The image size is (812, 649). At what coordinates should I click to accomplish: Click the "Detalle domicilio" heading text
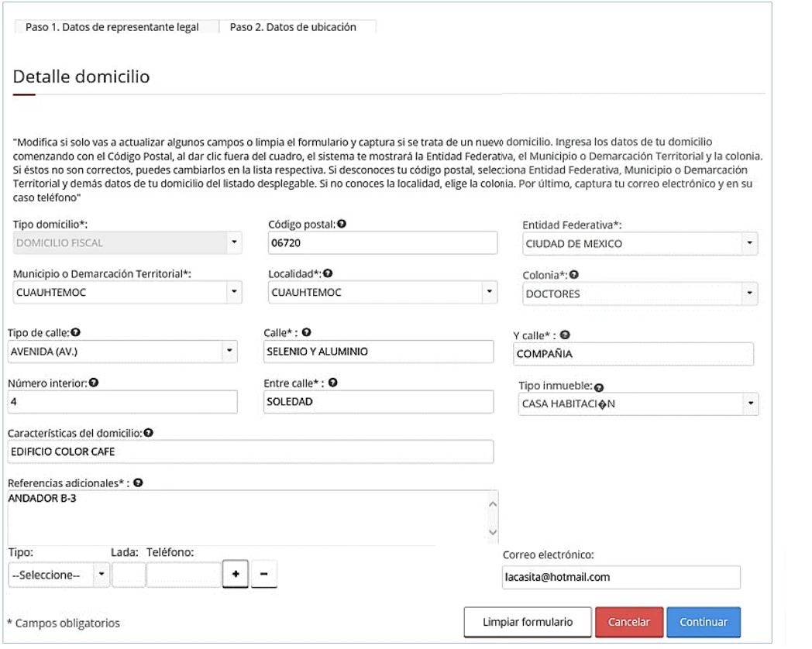coord(81,77)
